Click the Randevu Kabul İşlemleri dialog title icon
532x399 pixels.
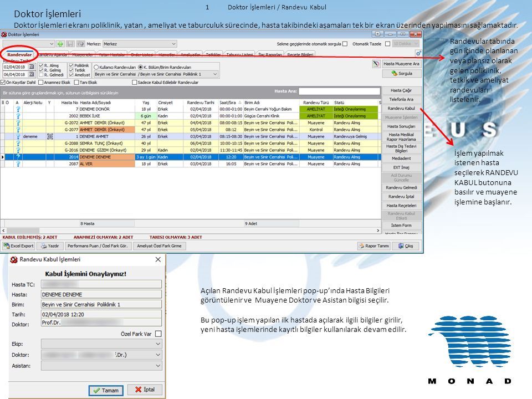pos(14,259)
